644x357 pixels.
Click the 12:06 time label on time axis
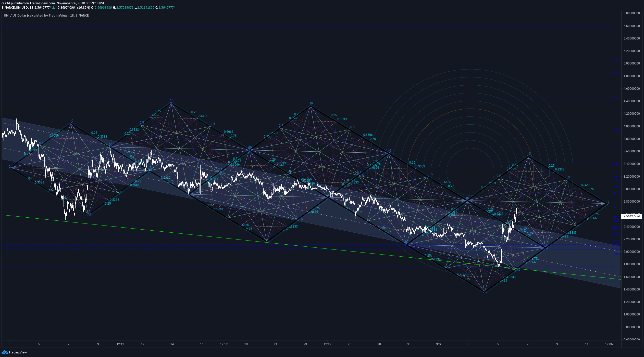(609, 344)
